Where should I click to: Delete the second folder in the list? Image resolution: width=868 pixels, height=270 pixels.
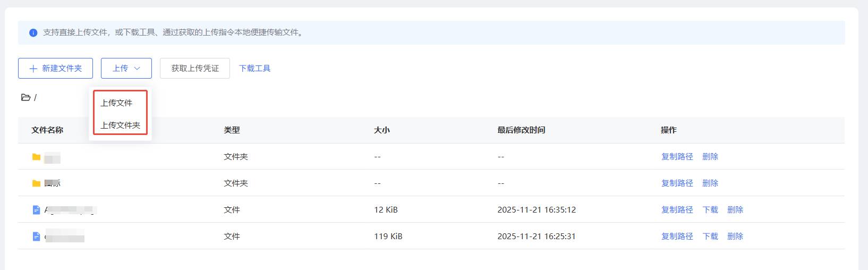(x=710, y=183)
